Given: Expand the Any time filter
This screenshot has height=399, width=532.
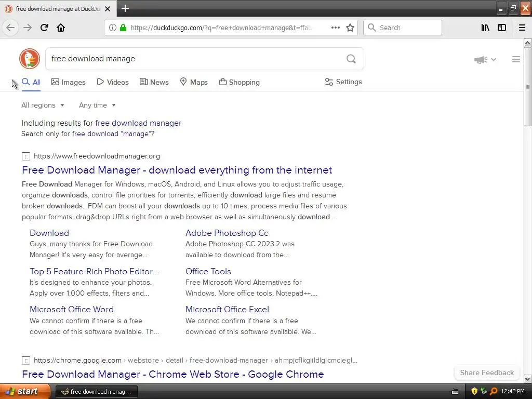Looking at the screenshot, I should pos(97,105).
